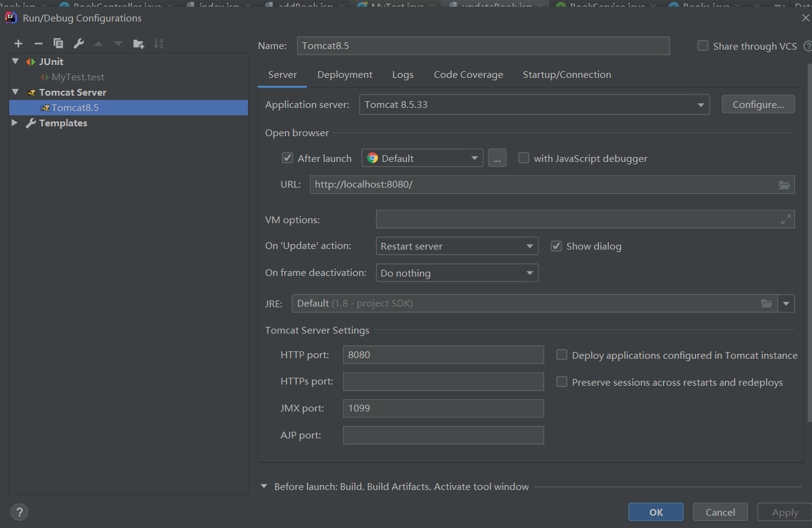Screen dimensions: 812x528
Task: Sort configurations alphabetically
Action: (x=158, y=44)
